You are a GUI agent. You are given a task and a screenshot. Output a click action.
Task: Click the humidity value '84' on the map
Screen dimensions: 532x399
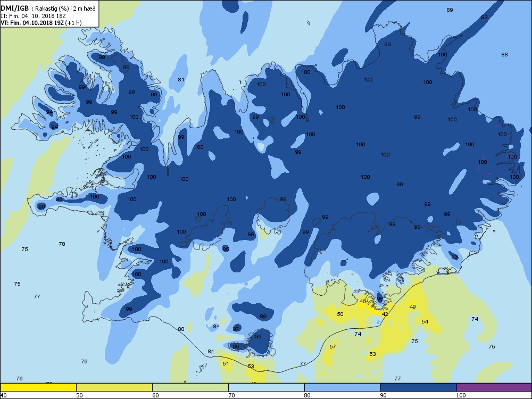[216, 327]
